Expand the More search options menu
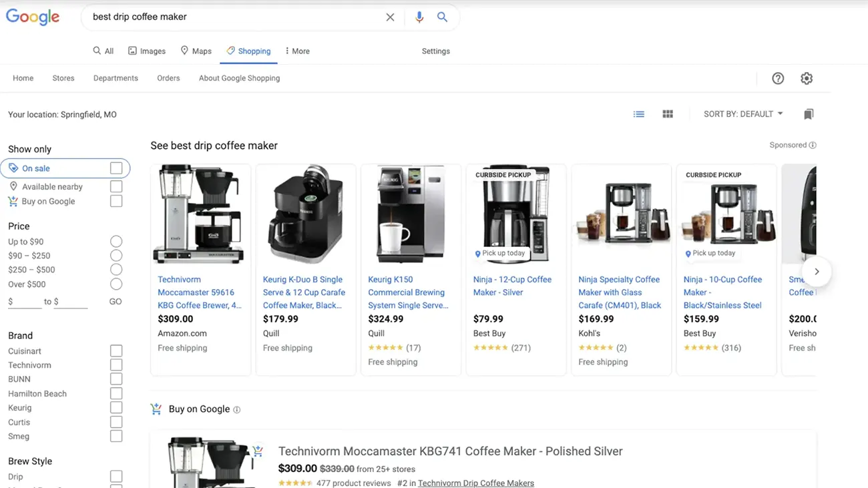This screenshot has width=868, height=488. click(297, 51)
